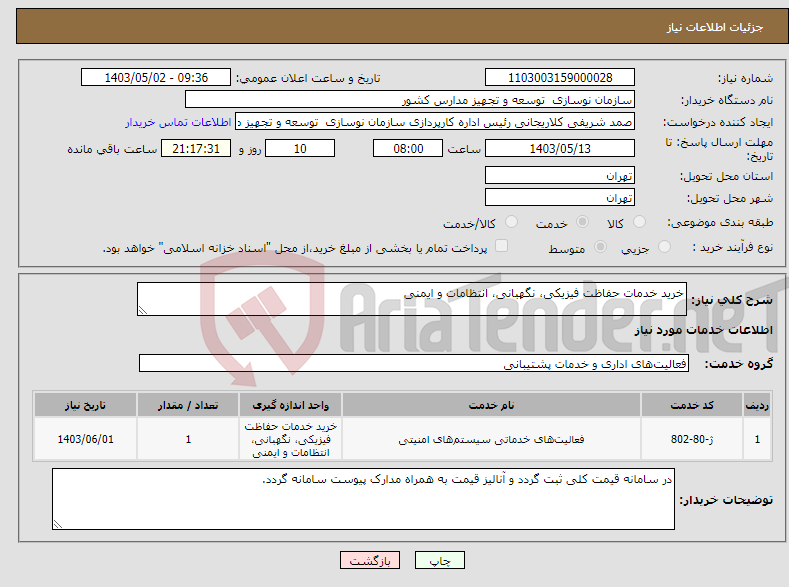
Task: Click the شهر محل تحویل field تهران
Action: [560, 197]
